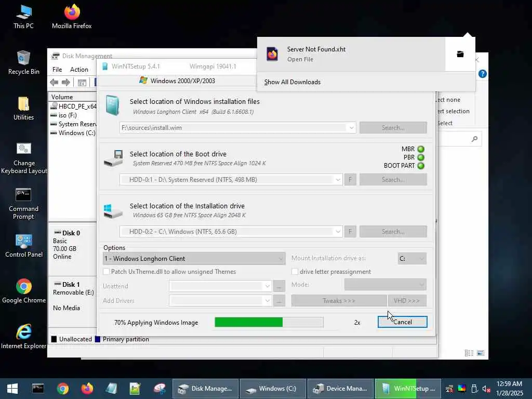Select Disk 1 Removable (E:)
The width and height of the screenshot is (532, 399).
point(73,301)
